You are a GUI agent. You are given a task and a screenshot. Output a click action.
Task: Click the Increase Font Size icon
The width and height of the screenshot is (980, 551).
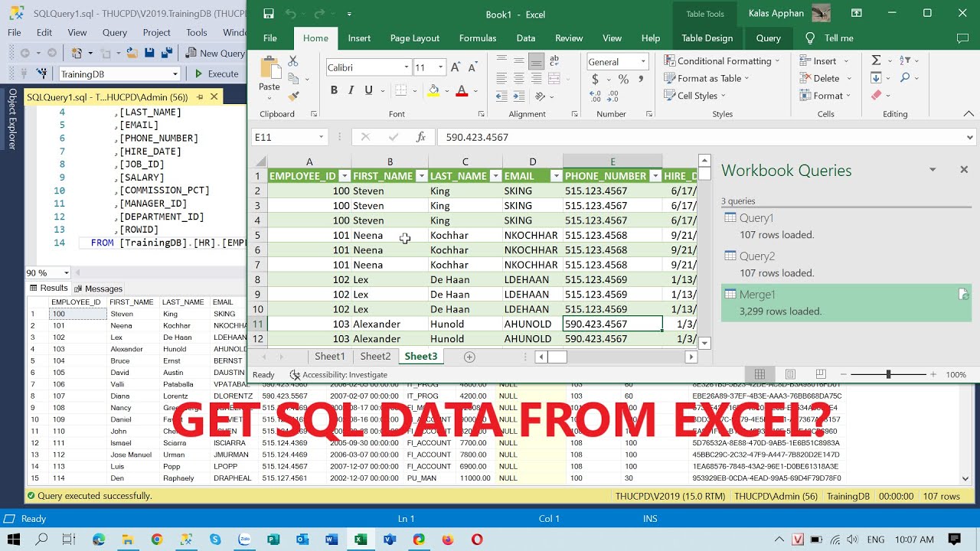click(x=456, y=67)
